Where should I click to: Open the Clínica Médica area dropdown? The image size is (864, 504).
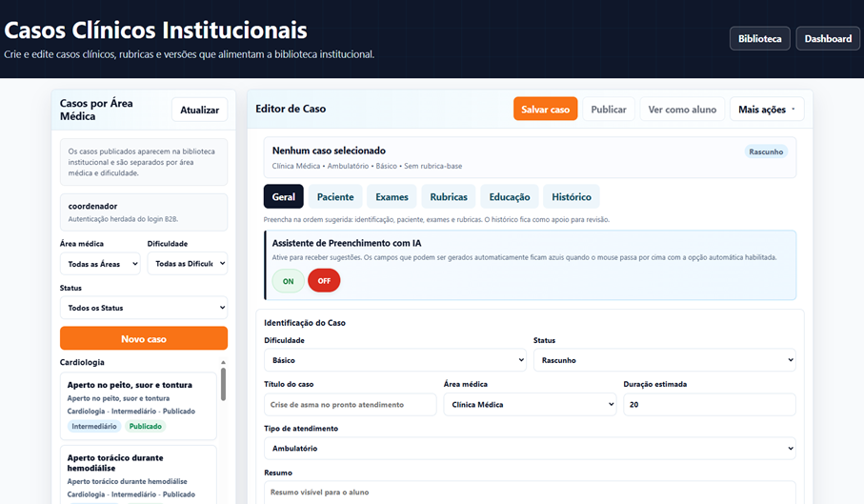[x=530, y=404]
